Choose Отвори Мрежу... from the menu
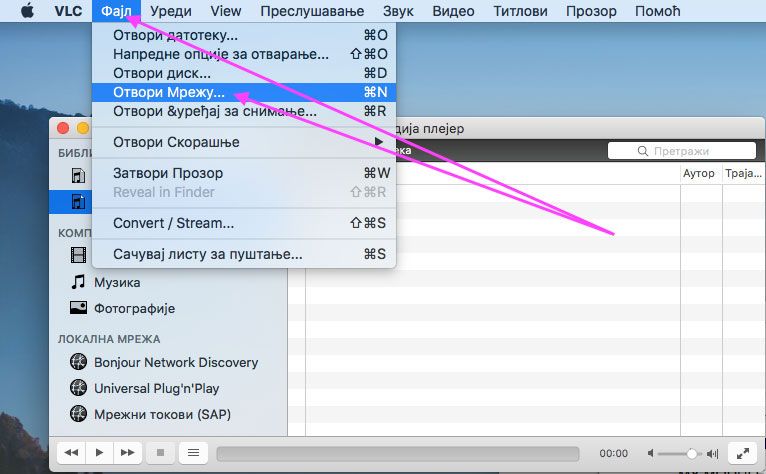The image size is (766, 474). [x=168, y=92]
